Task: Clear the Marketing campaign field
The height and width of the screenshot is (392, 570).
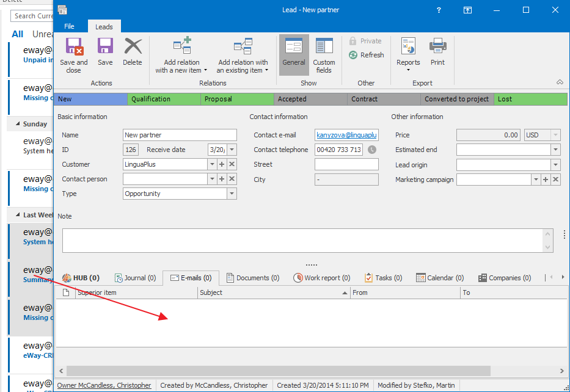Action: pos(555,180)
